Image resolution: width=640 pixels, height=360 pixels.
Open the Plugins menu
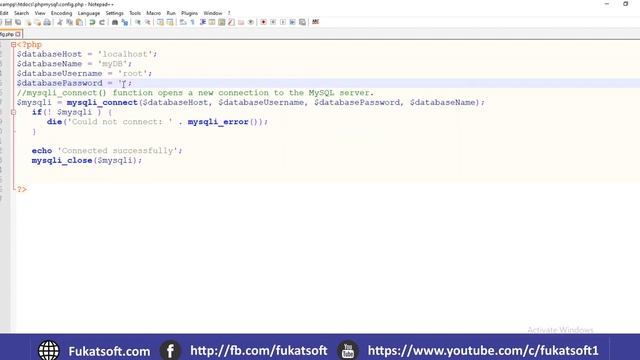(x=189, y=13)
